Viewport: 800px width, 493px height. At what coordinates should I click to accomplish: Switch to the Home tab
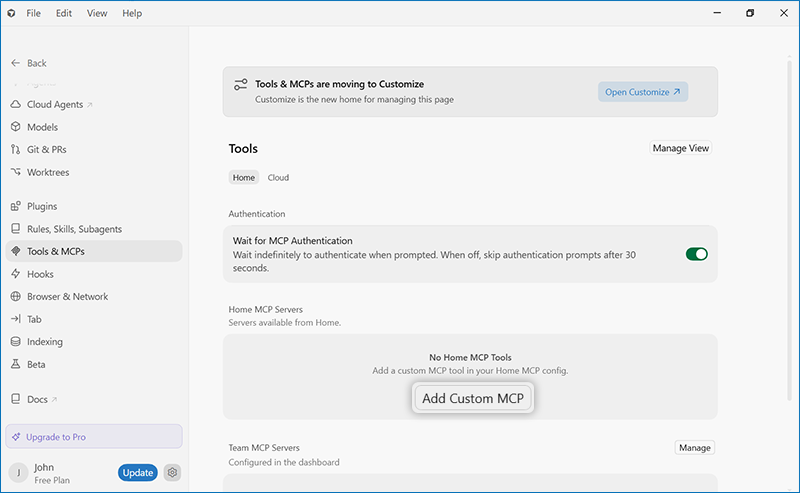(244, 178)
